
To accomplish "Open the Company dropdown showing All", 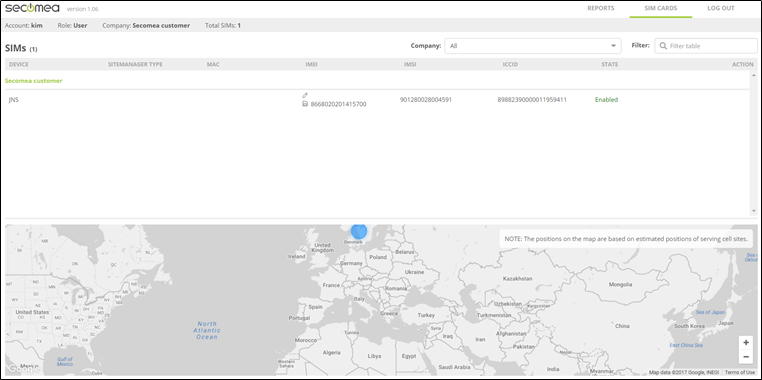I will click(x=533, y=46).
